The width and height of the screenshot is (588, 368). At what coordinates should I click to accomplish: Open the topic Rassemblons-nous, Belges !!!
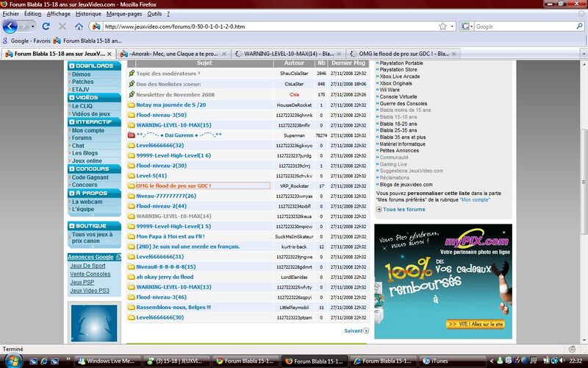click(x=173, y=307)
